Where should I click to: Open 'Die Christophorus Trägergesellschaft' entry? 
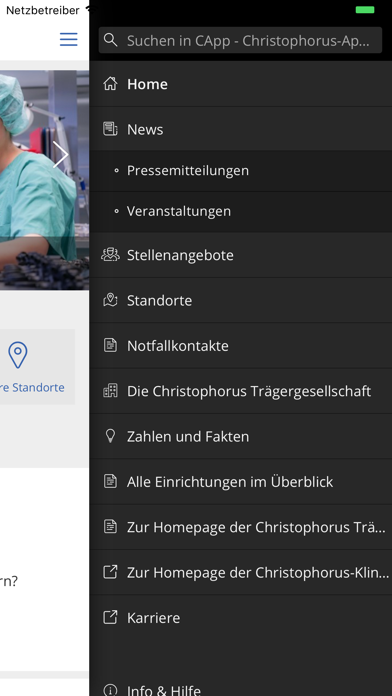pyautogui.click(x=241, y=391)
